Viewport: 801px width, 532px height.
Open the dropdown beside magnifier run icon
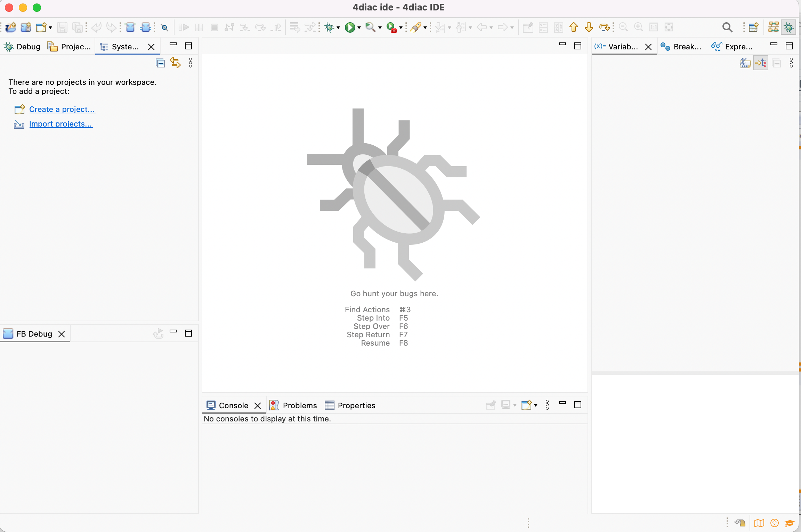[380, 27]
